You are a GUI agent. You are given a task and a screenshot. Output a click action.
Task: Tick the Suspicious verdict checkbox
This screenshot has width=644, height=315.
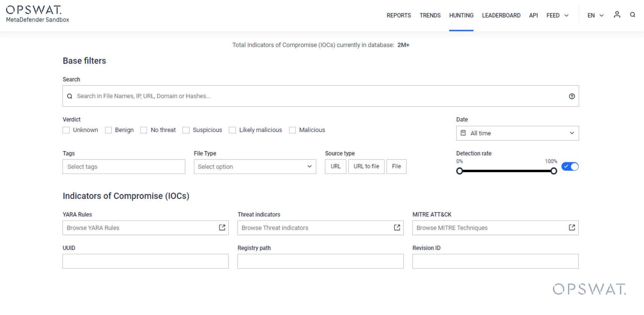point(186,130)
